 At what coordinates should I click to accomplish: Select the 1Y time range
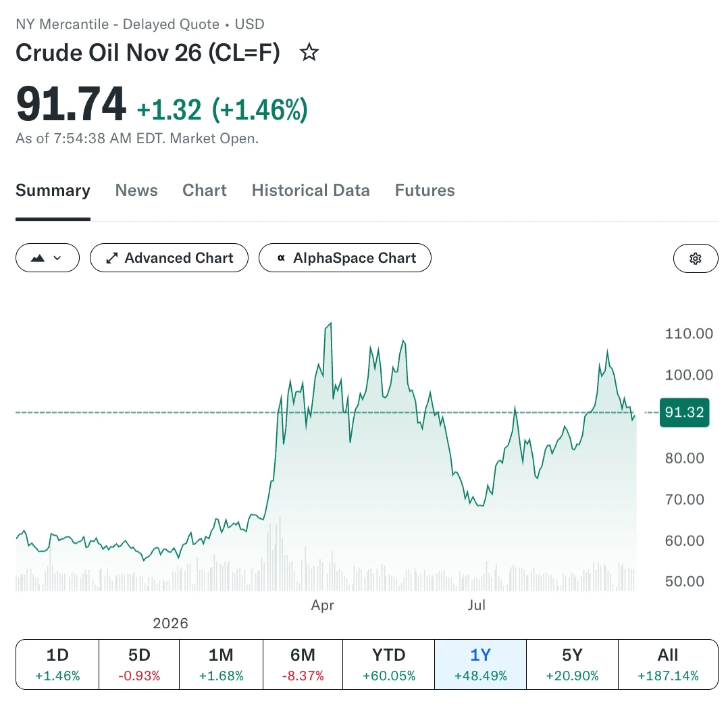tap(481, 664)
